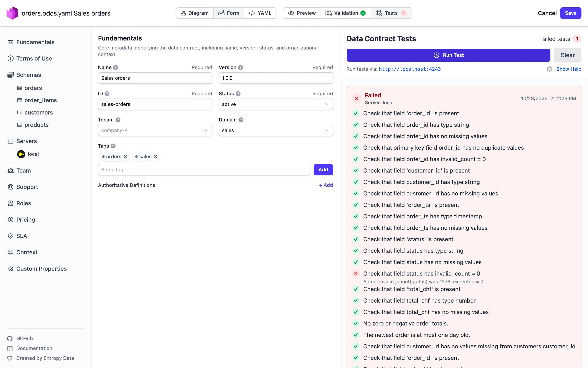Open the Tenant dropdown company-A

tap(155, 130)
